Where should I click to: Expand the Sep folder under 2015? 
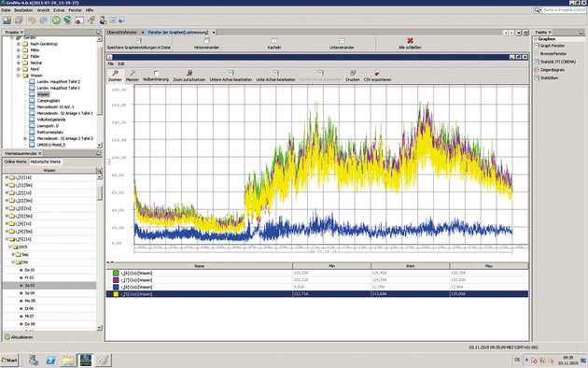[13, 254]
